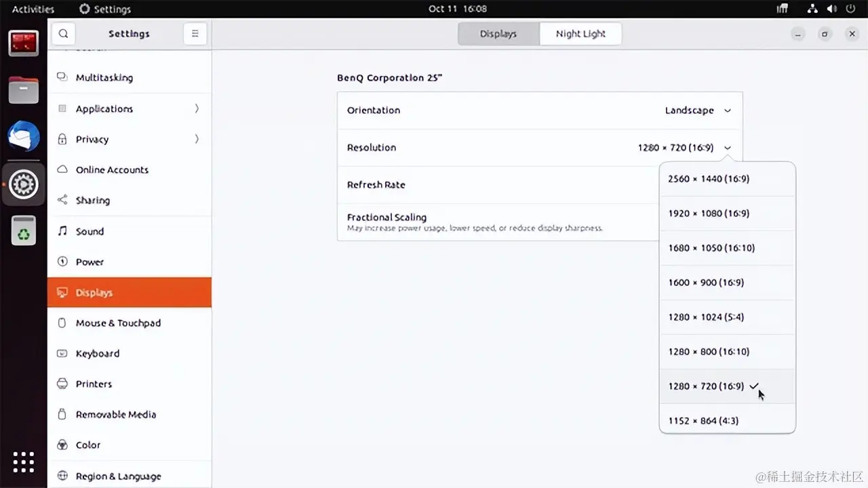Open Activities overview
This screenshot has width=868, height=488.
pyautogui.click(x=33, y=9)
